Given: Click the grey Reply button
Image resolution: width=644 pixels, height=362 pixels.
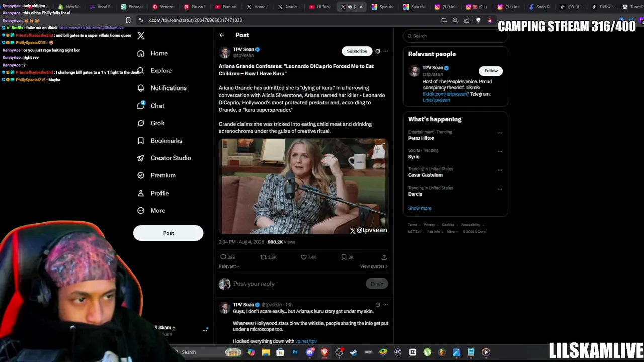Looking at the screenshot, I should 377,284.
